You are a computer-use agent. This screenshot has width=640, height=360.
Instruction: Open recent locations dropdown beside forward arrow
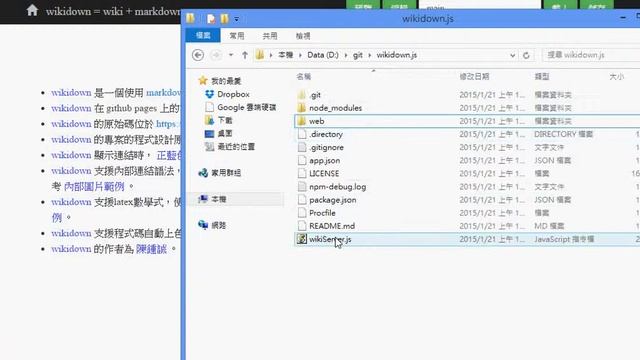point(231,55)
